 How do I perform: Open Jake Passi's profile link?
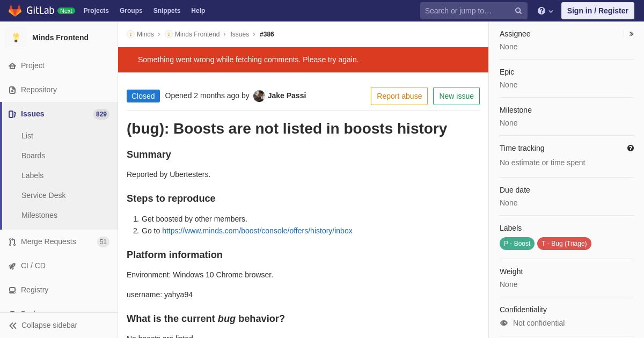pos(287,95)
